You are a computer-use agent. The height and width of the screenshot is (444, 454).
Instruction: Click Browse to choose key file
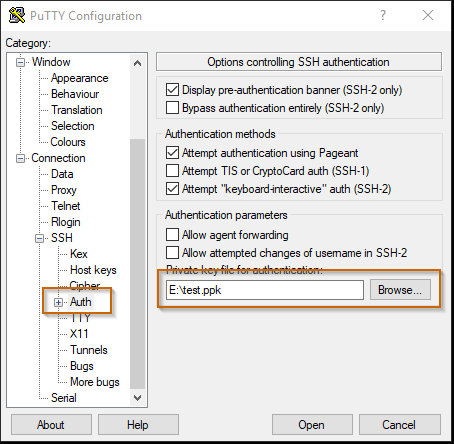pyautogui.click(x=400, y=290)
